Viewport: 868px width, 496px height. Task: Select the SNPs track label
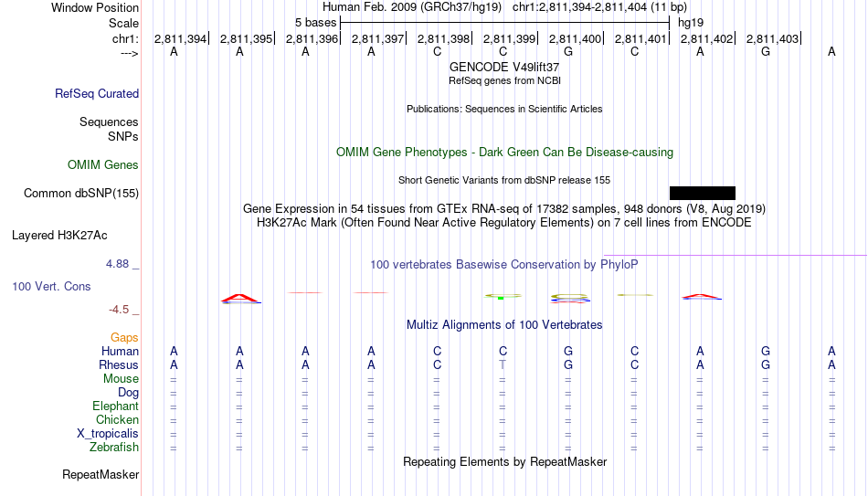click(123, 136)
